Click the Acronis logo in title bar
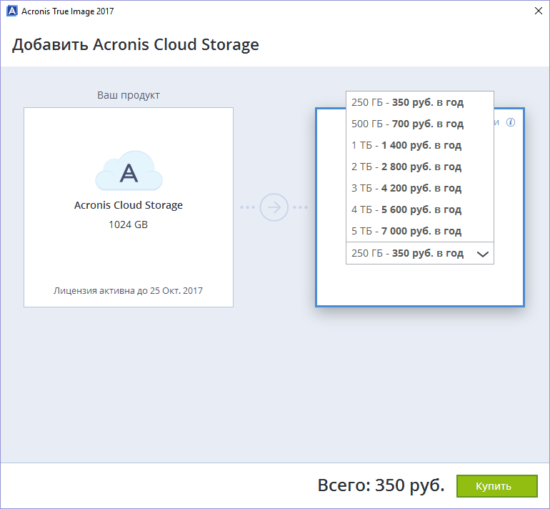Image resolution: width=550 pixels, height=509 pixels. tap(12, 11)
